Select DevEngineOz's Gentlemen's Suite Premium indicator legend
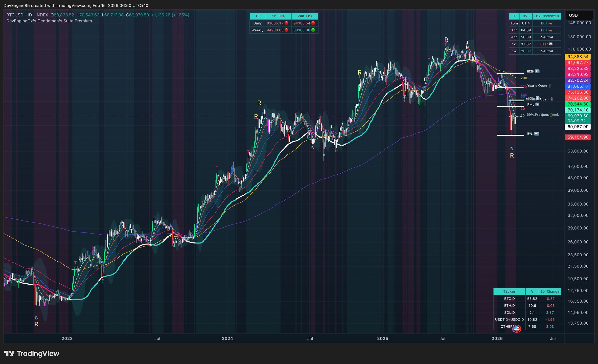Screen dimensions: 598x364 pyautogui.click(x=49, y=21)
